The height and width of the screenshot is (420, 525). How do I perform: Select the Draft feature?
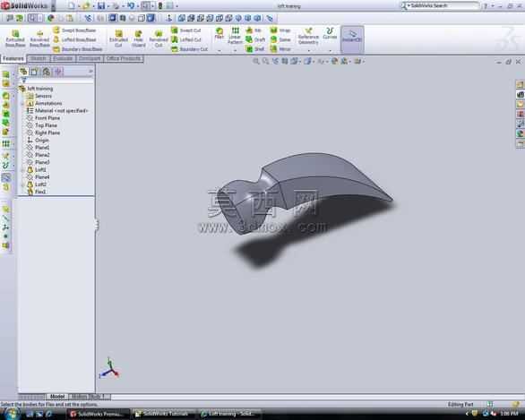tap(255, 39)
